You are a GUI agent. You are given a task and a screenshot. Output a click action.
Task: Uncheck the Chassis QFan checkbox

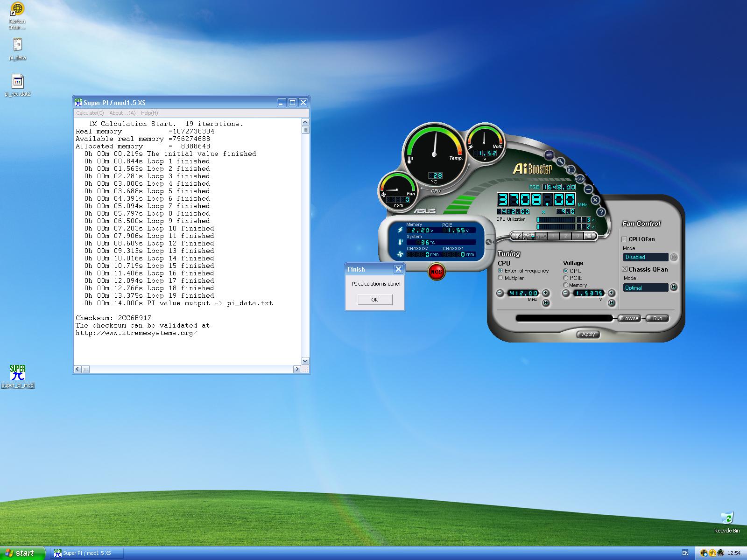coord(624,269)
